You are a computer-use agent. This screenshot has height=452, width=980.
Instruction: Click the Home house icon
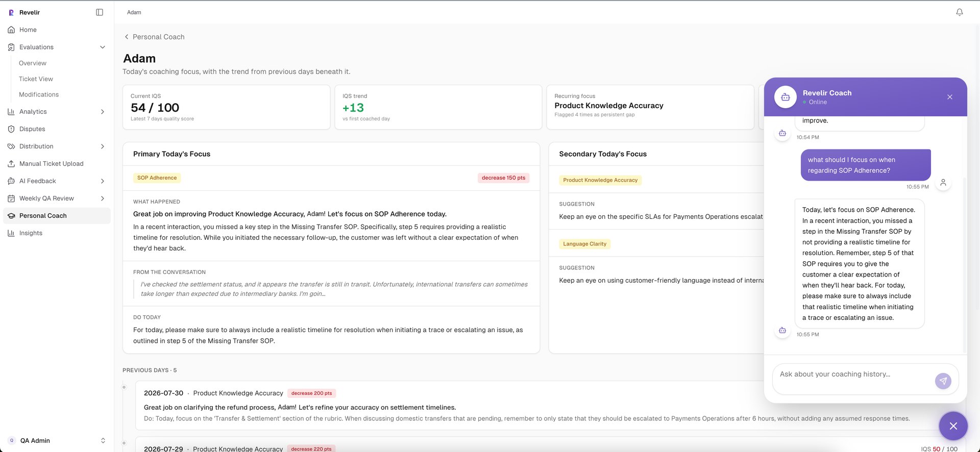[11, 30]
